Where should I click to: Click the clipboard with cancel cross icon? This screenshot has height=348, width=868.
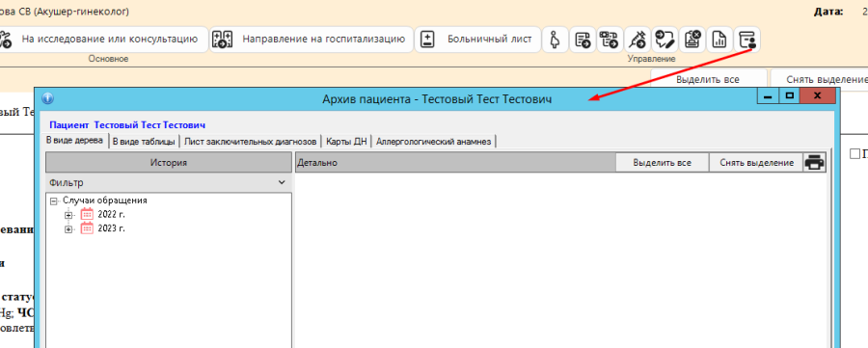(x=692, y=40)
